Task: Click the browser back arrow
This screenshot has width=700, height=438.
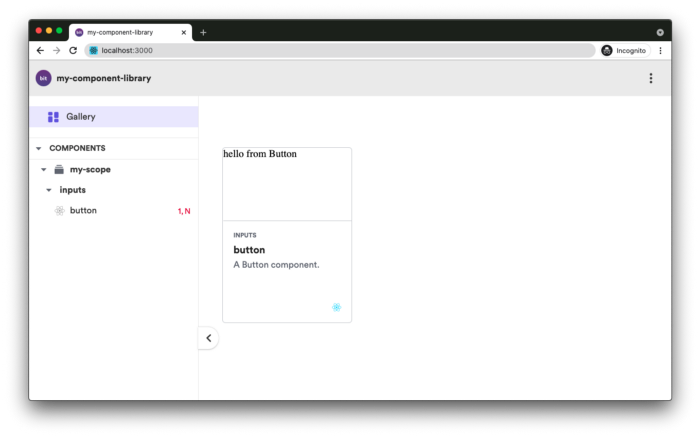Action: (40, 50)
